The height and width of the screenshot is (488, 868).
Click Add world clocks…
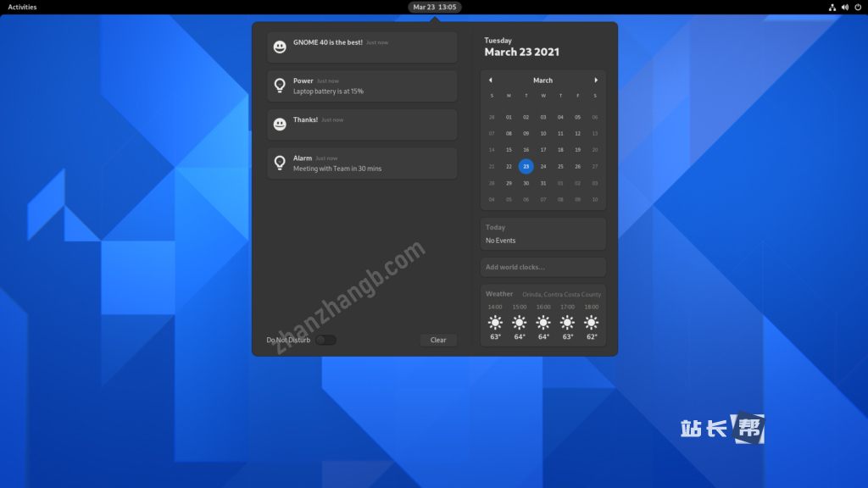[542, 268]
